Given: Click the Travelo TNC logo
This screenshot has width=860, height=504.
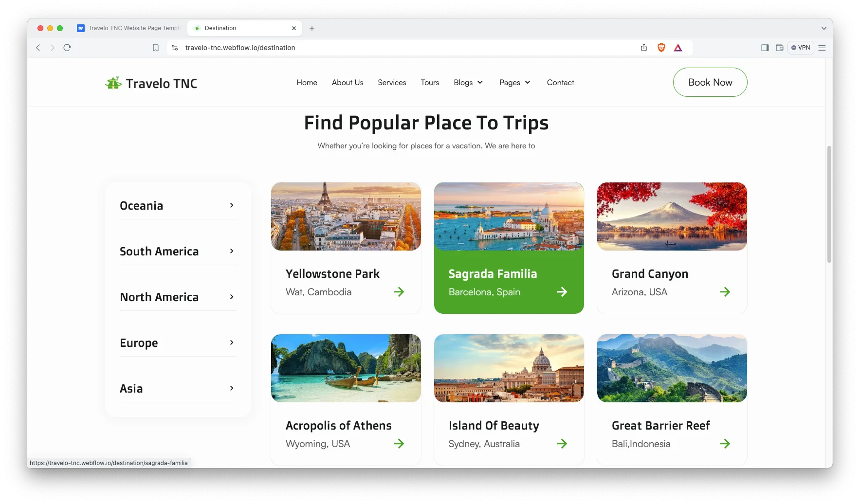Looking at the screenshot, I should (x=151, y=83).
